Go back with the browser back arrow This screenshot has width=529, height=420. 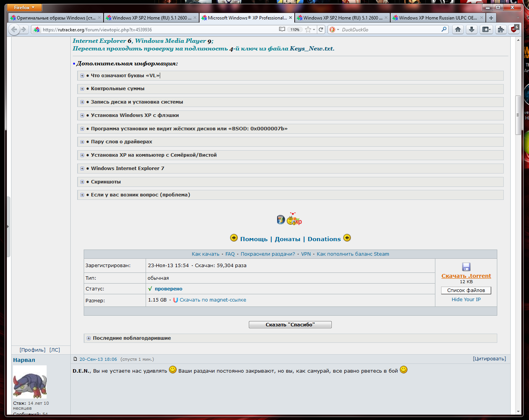[14, 29]
